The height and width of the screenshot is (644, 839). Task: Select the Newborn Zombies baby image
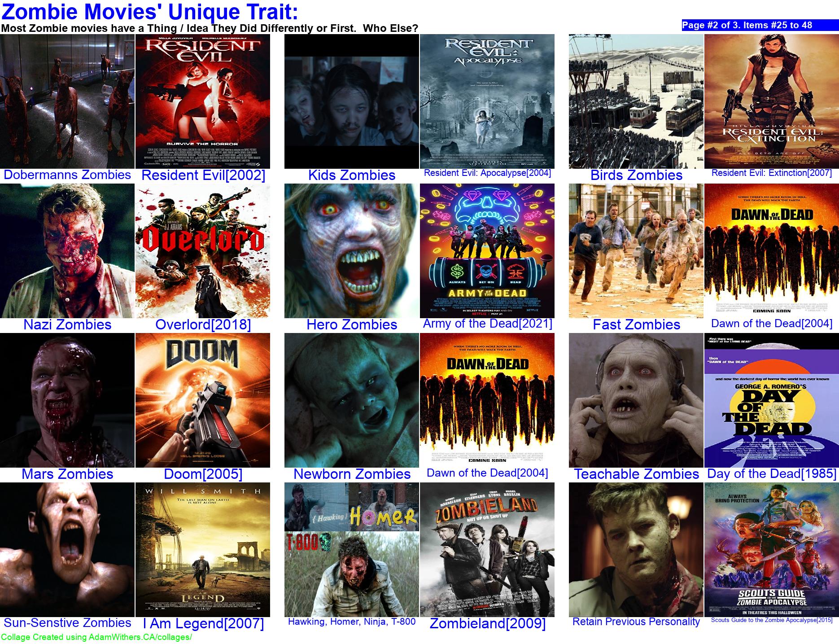click(352, 400)
